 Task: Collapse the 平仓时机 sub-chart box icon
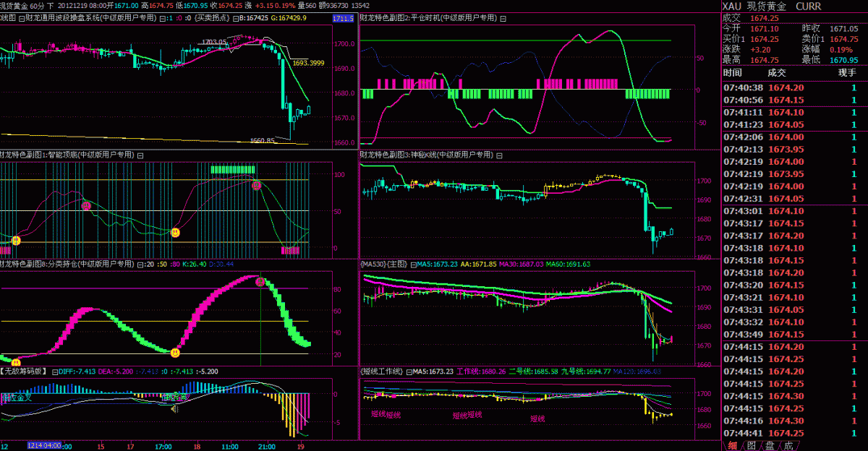pos(503,17)
